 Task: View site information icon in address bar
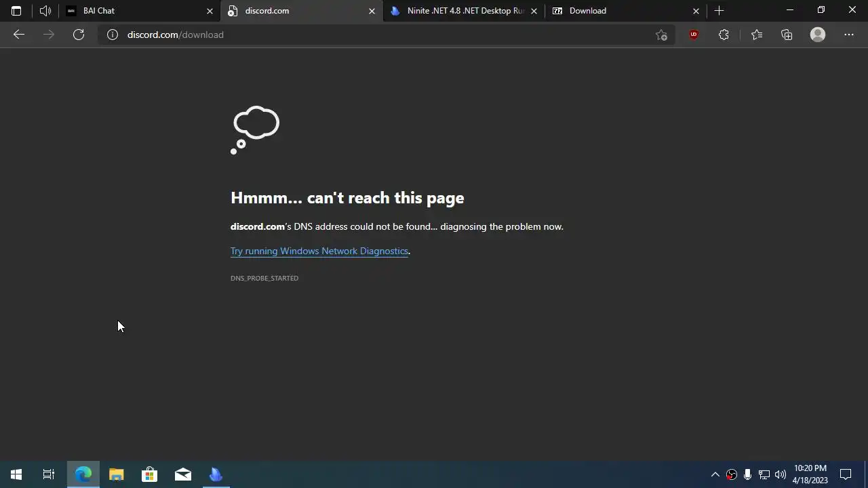[x=113, y=35]
